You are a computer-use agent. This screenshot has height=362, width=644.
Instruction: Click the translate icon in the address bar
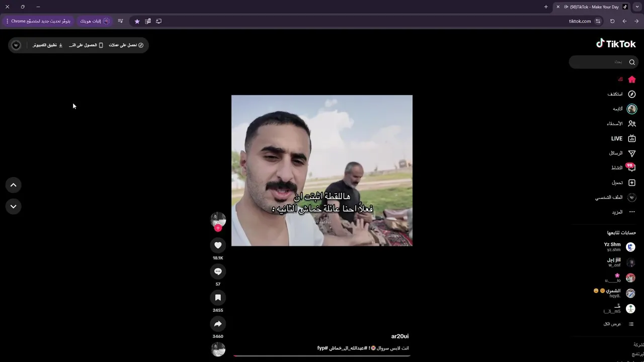(148, 21)
